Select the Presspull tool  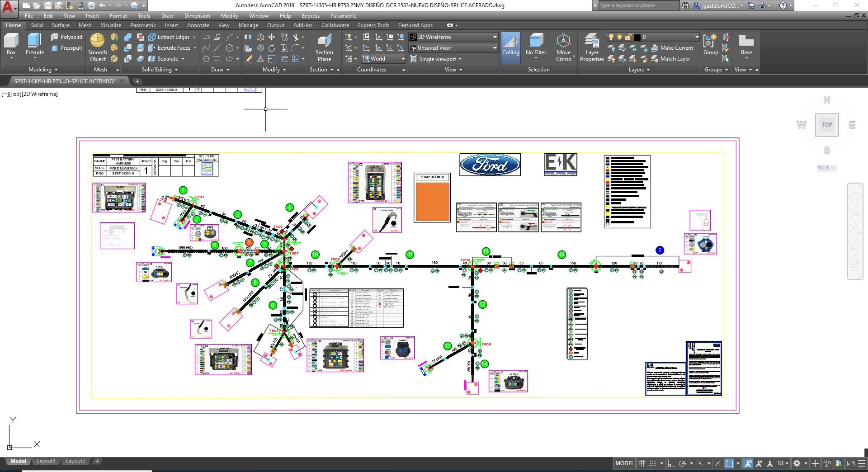click(67, 48)
